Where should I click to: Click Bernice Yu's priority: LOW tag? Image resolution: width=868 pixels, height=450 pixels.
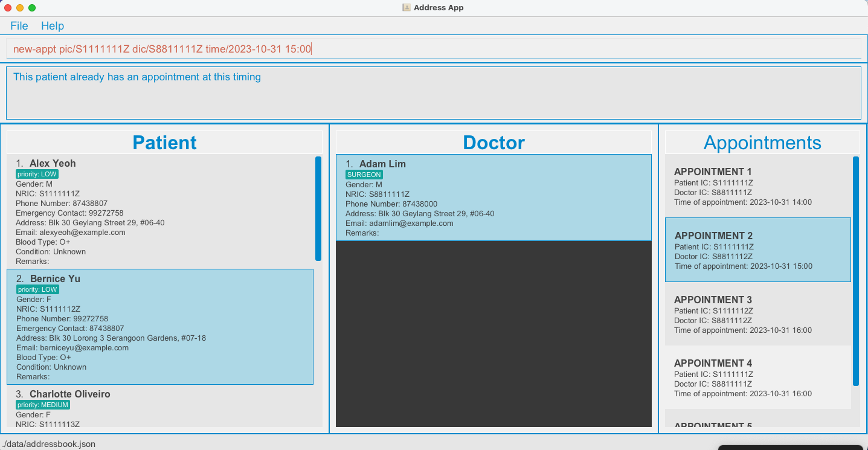[37, 289]
